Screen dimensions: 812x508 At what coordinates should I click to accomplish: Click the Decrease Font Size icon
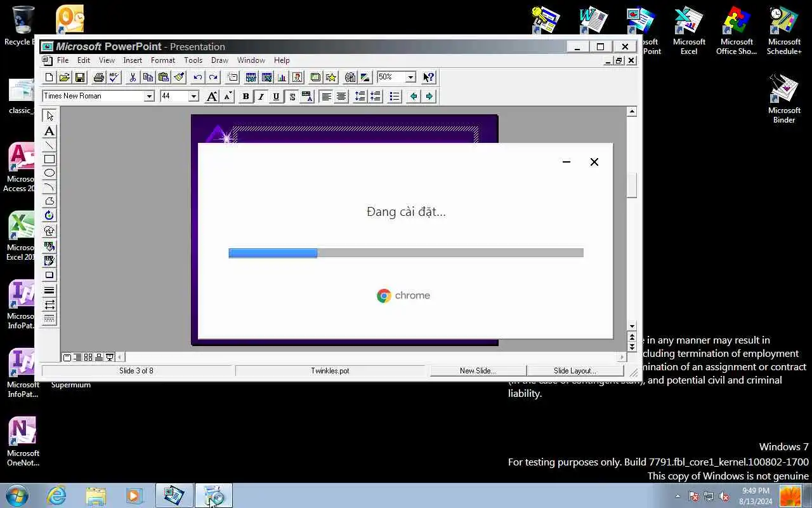tap(227, 97)
